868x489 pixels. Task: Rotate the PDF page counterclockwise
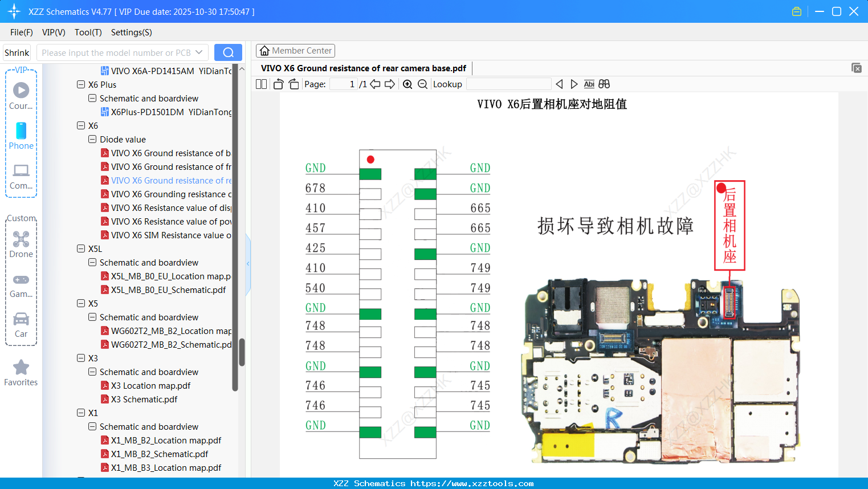click(278, 84)
